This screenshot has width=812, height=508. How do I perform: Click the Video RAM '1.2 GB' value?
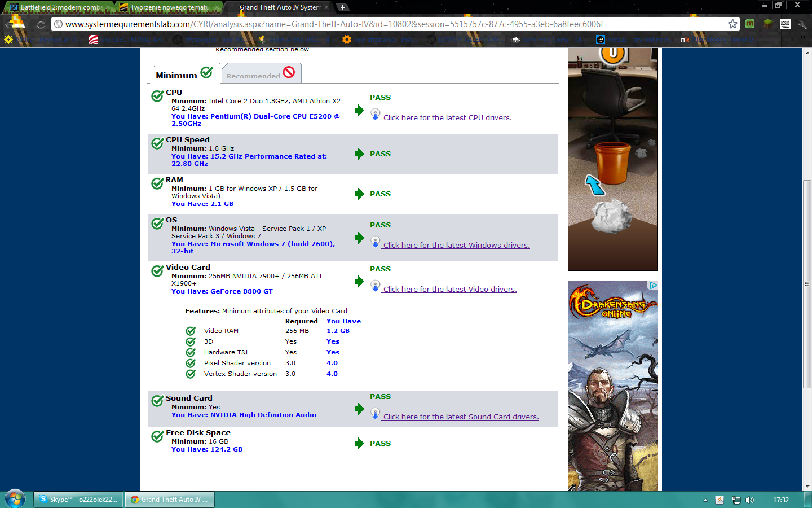[x=338, y=331]
